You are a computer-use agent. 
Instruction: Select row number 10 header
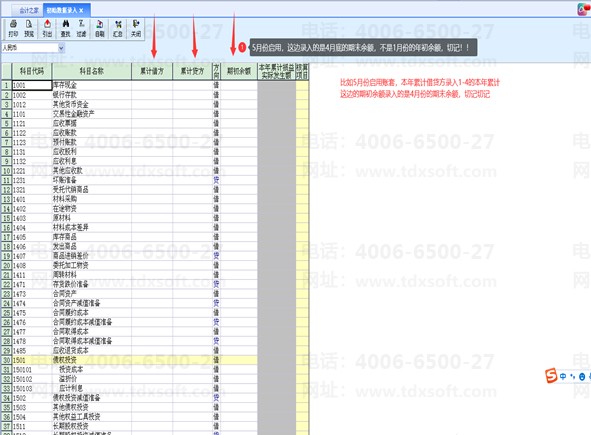pyautogui.click(x=6, y=171)
